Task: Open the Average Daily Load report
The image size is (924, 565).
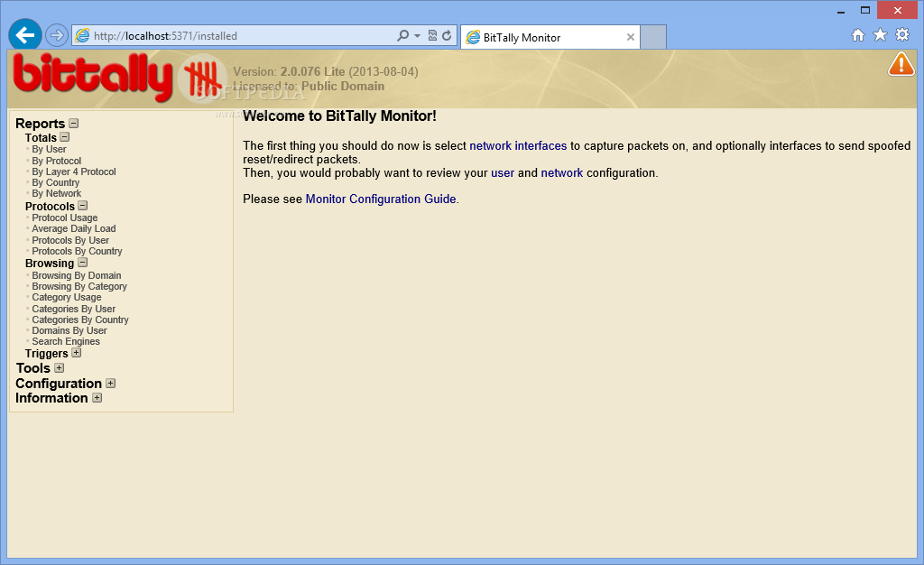Action: tap(74, 228)
